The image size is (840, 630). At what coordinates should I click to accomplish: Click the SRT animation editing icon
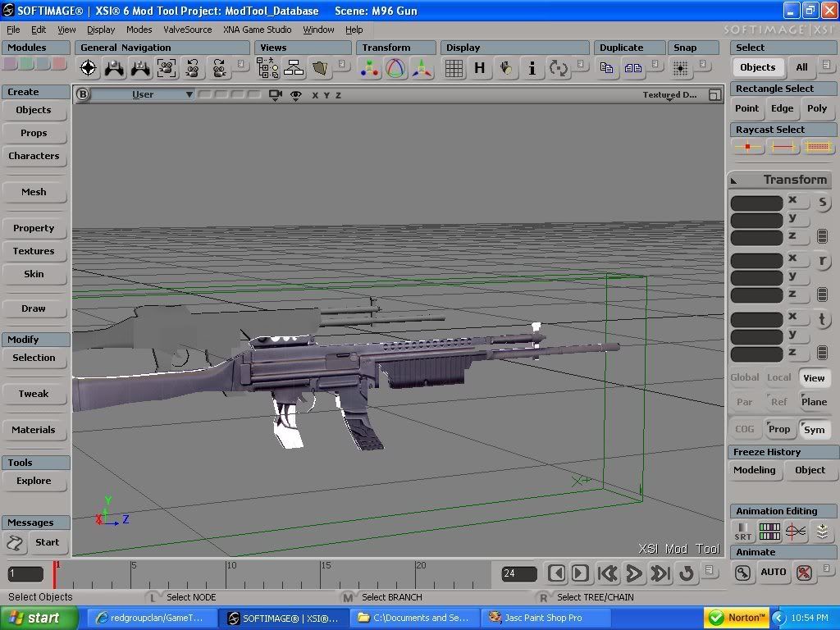(x=743, y=532)
